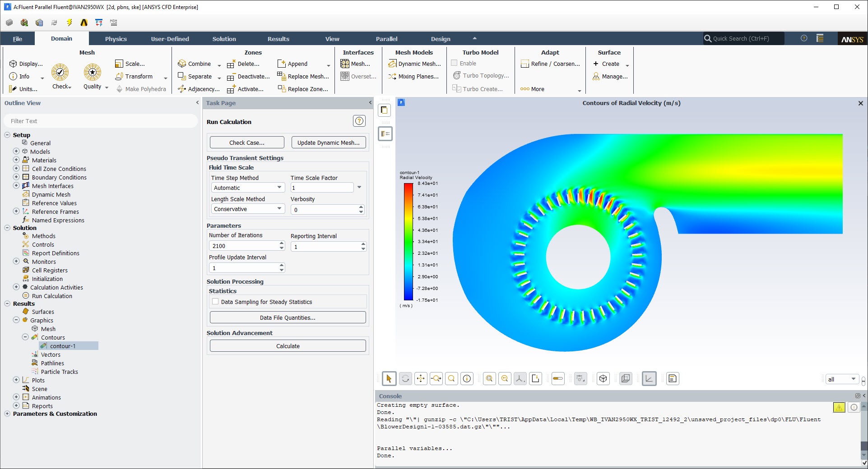Open the File menu
The image size is (868, 469).
pos(18,39)
